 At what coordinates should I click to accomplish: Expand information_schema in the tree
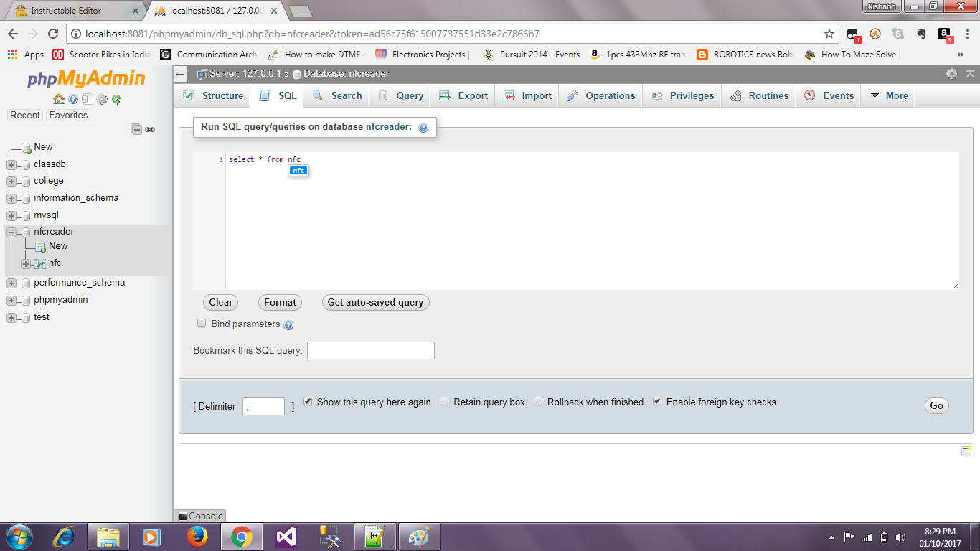11,199
